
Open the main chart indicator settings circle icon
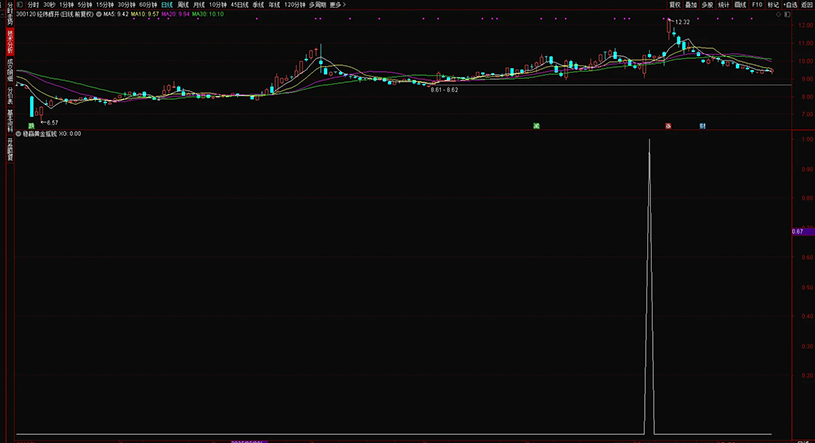[x=99, y=15]
